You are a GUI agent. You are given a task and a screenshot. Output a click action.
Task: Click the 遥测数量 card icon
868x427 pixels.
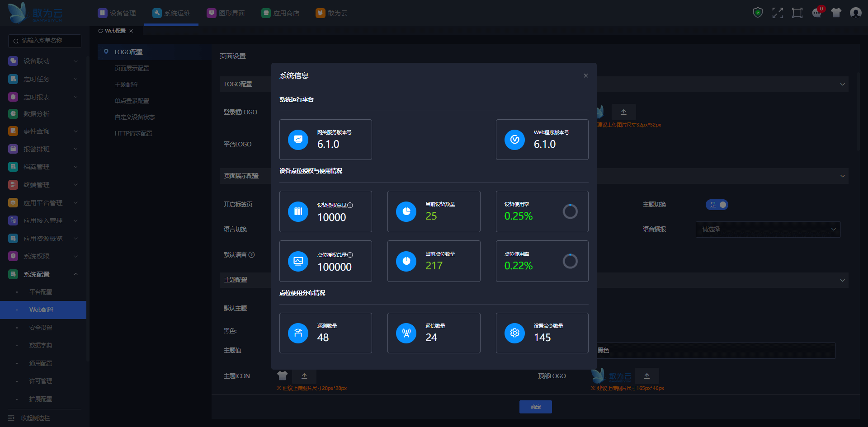[x=298, y=333]
